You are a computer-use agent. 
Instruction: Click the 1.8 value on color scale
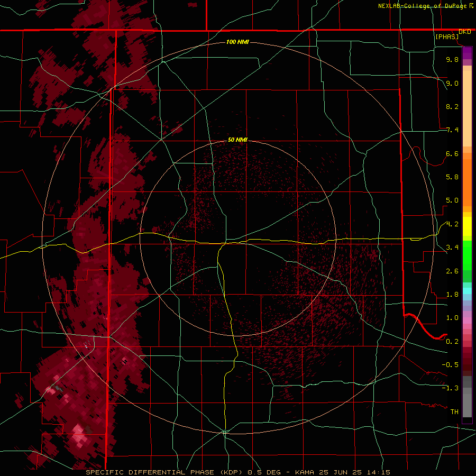pos(452,295)
